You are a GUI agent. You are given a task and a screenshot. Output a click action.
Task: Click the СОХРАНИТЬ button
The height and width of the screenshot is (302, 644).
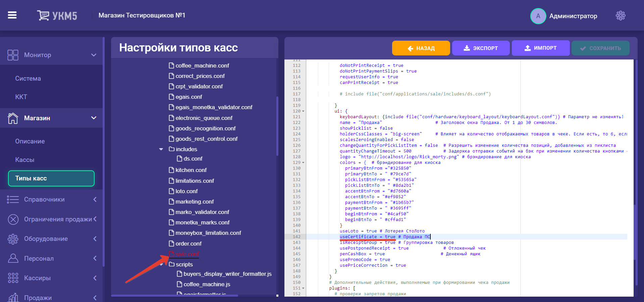(x=600, y=48)
